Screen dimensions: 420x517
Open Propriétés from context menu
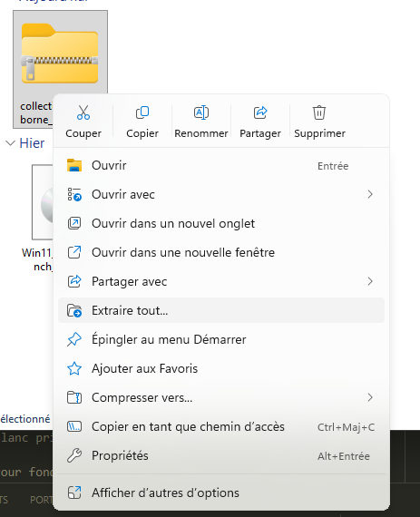pos(221,455)
